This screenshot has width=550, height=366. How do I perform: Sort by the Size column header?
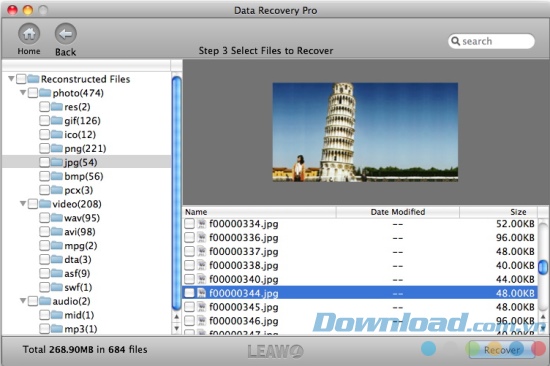[498, 212]
